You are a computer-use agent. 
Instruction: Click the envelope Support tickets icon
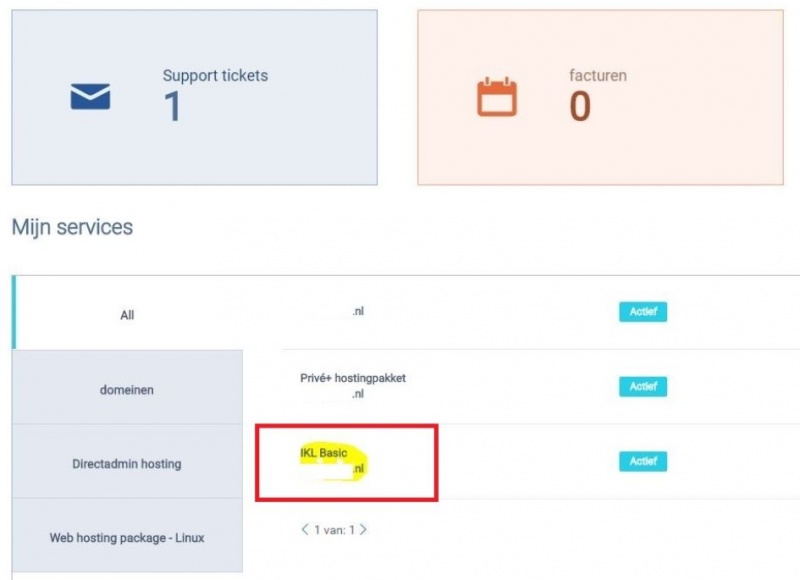pos(90,96)
